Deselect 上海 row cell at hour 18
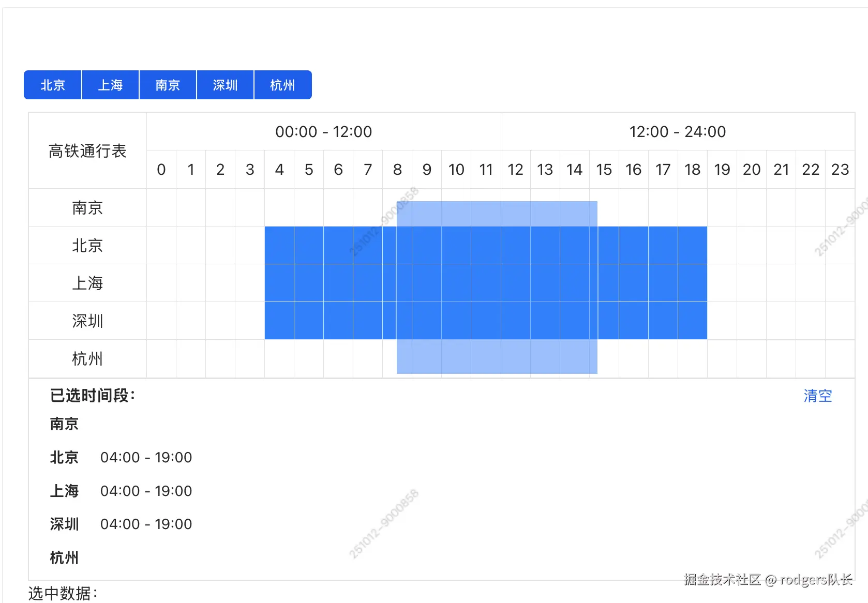The image size is (868, 603). pos(692,283)
